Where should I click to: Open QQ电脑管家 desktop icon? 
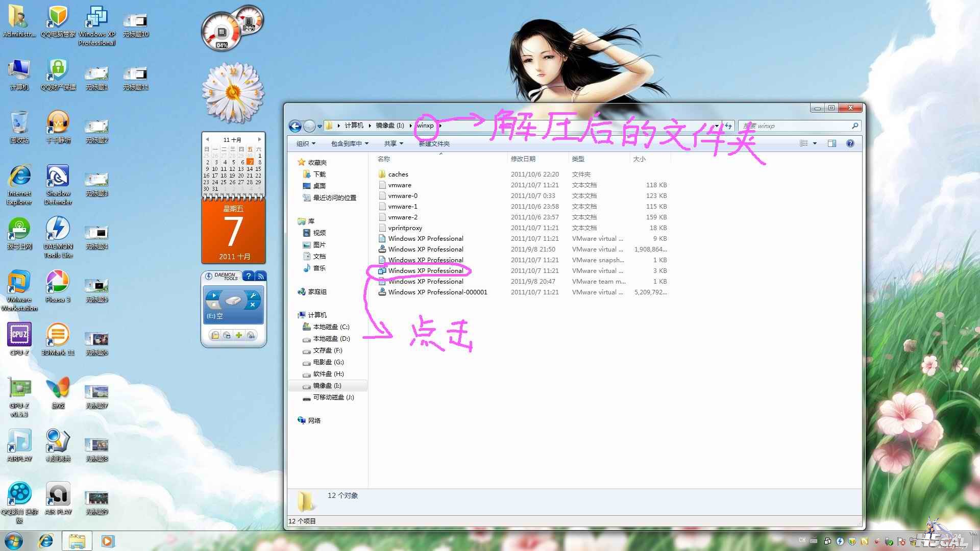click(58, 21)
